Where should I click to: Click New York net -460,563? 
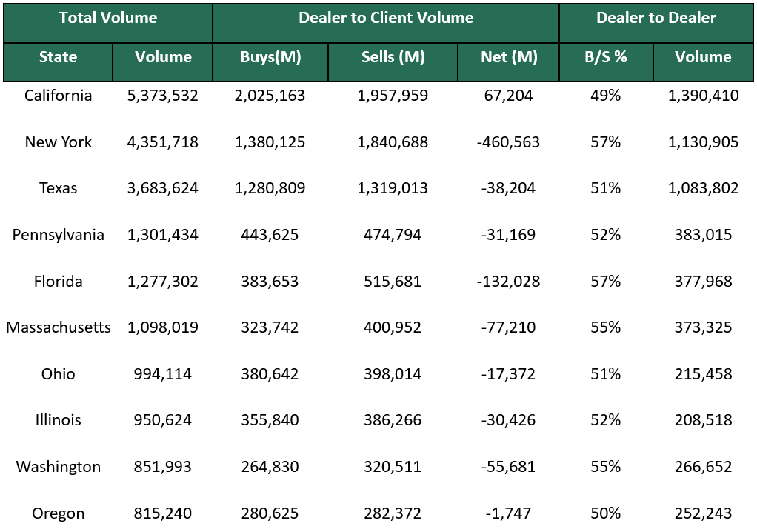(508, 142)
